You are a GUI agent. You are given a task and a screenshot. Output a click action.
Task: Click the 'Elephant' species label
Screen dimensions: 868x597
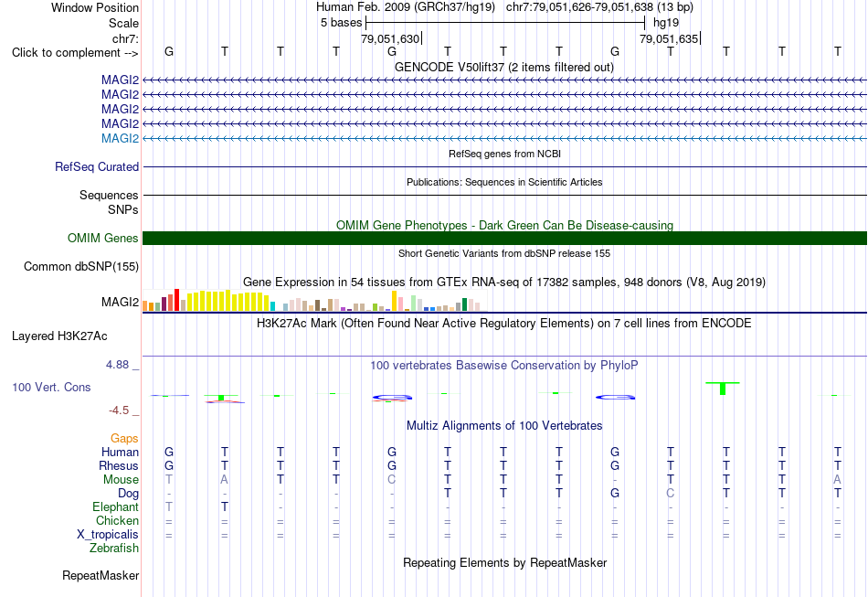pos(115,506)
